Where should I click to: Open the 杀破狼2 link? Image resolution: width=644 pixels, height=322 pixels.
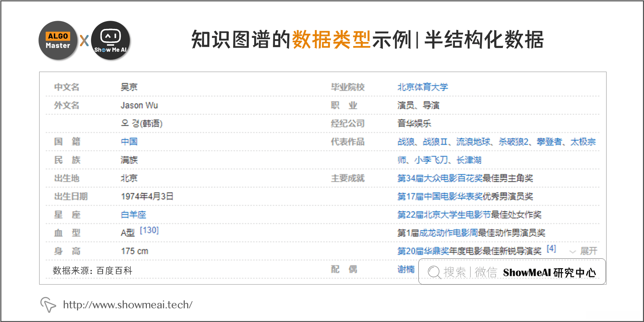pos(513,142)
